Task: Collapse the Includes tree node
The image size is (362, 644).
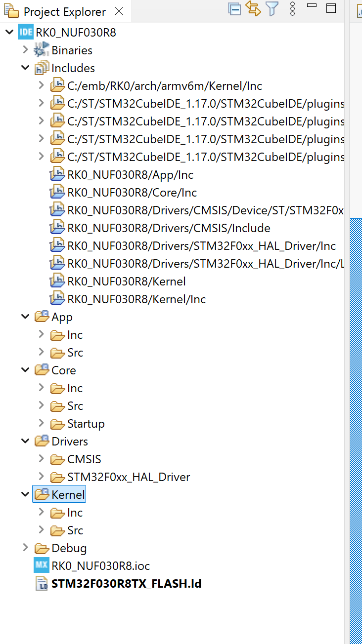Action: tap(26, 68)
